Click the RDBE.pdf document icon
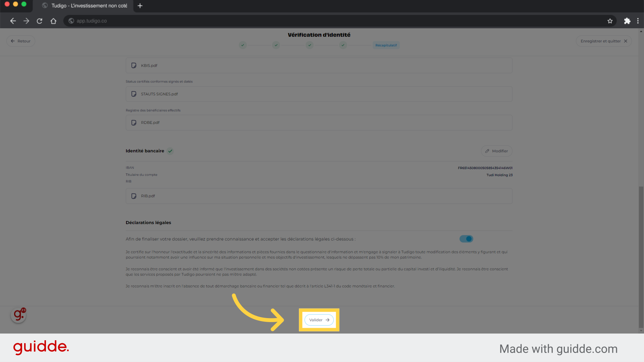Viewport: 644px width, 362px height. [x=134, y=122]
